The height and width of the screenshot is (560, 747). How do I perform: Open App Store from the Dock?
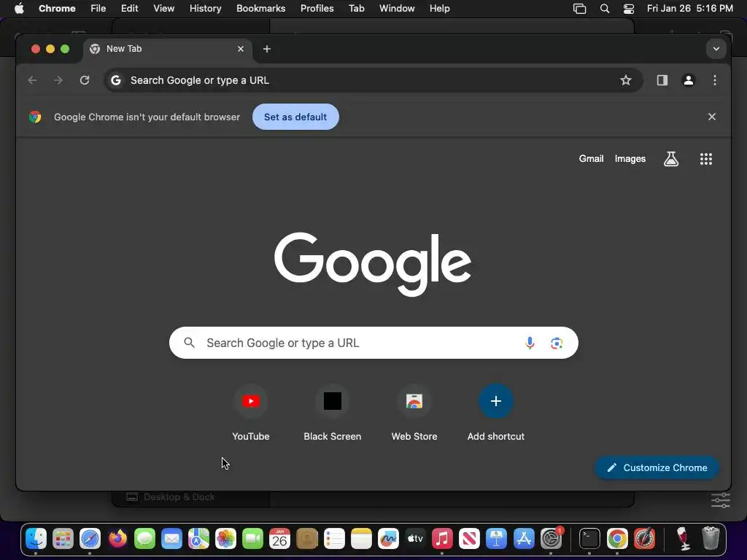(x=524, y=539)
